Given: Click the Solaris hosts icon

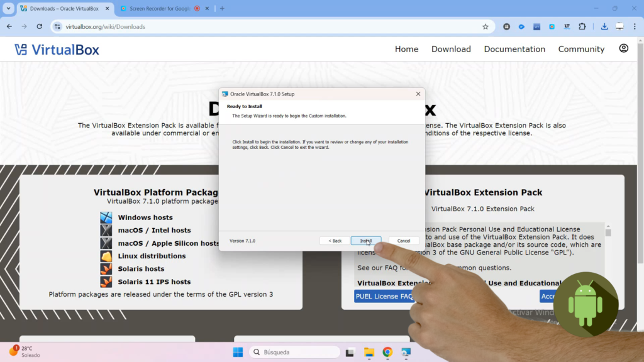Looking at the screenshot, I should pos(106,269).
